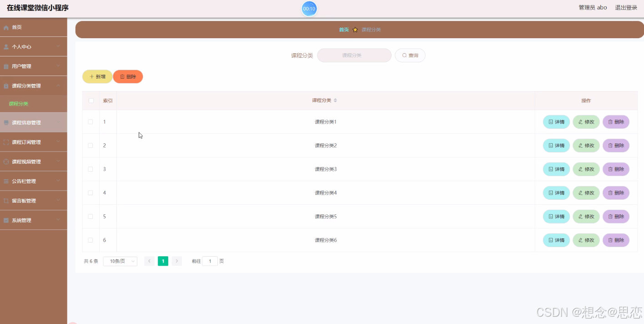Click 删除 for 课程分类2 row
The image size is (644, 324).
point(616,146)
